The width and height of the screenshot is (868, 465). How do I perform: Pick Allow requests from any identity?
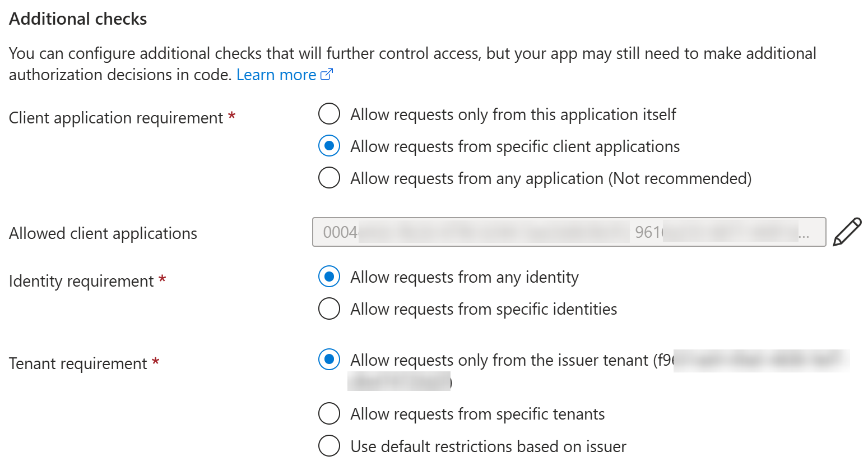point(329,277)
